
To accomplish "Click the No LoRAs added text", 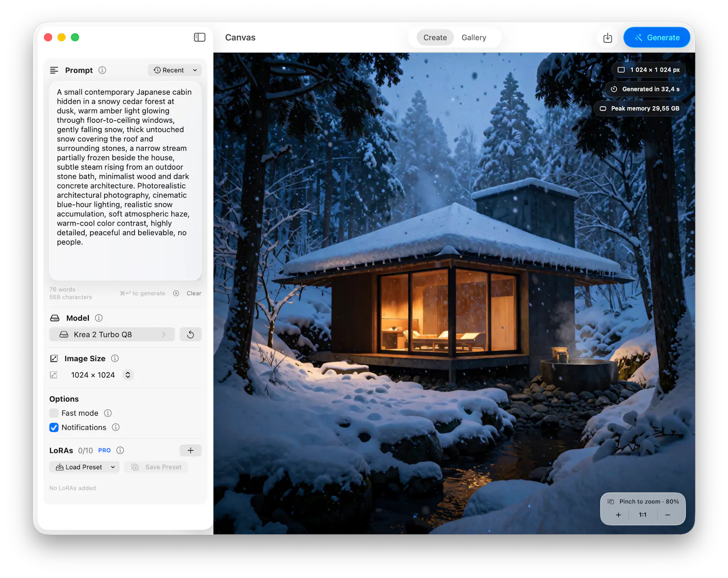I will pos(73,488).
